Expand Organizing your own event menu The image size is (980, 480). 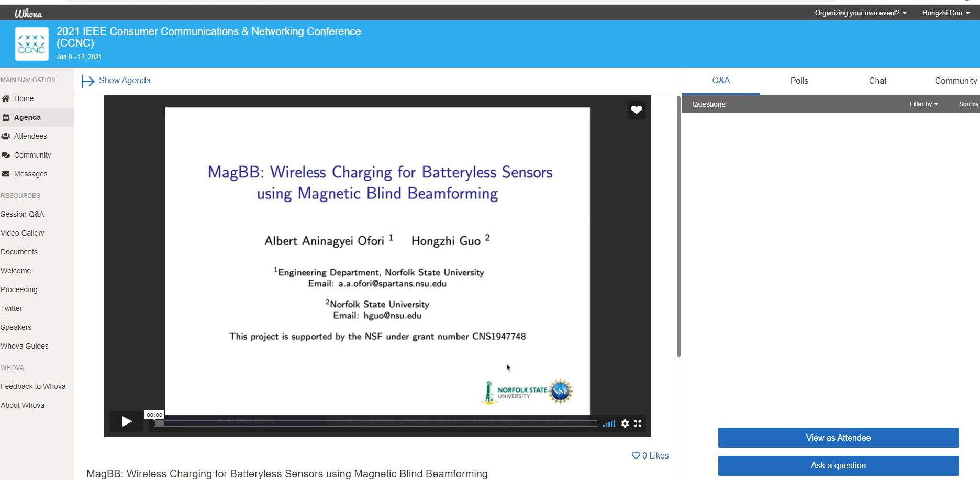[x=860, y=13]
